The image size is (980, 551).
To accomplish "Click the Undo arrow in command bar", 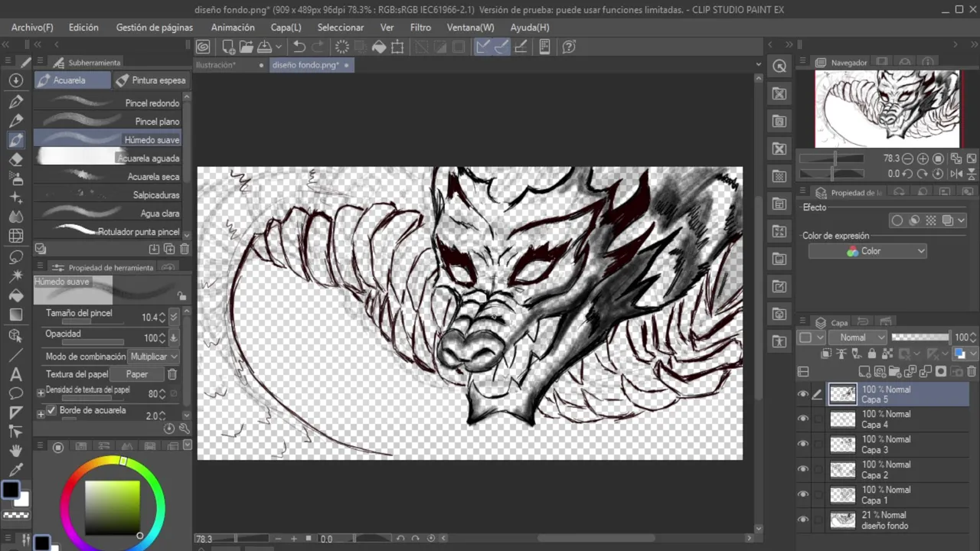I will pyautogui.click(x=299, y=47).
